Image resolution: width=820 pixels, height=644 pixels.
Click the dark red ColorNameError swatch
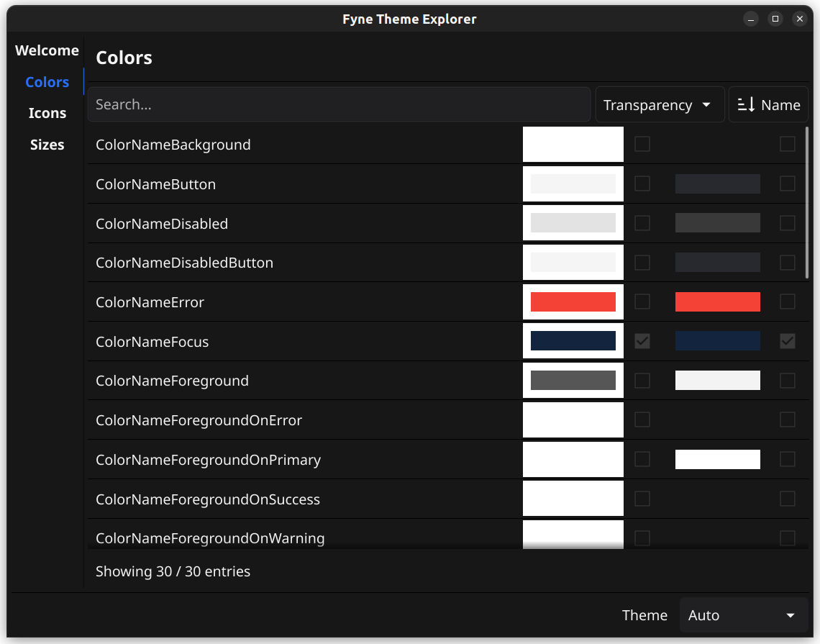pos(718,302)
